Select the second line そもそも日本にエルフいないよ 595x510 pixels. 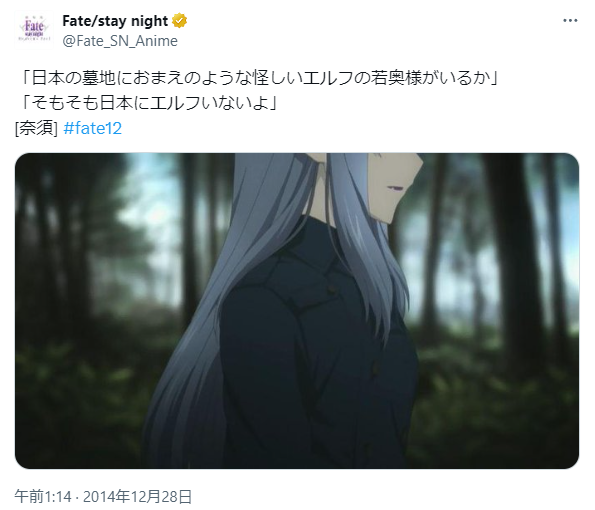coord(149,103)
